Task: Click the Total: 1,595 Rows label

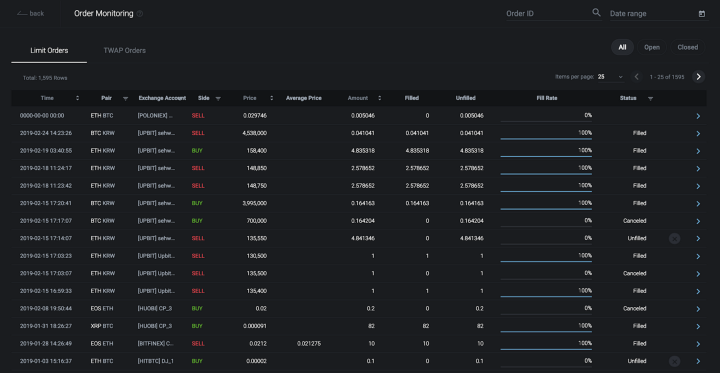Action: click(x=45, y=78)
